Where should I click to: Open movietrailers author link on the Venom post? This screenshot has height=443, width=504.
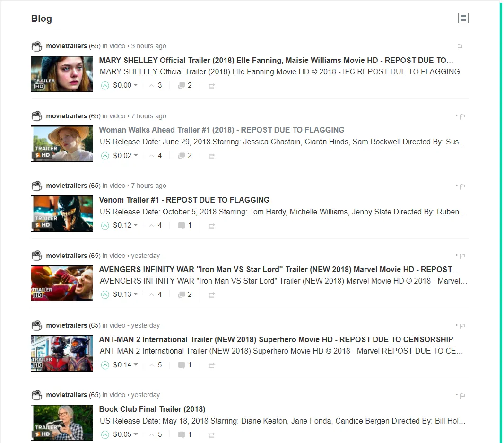click(x=67, y=186)
